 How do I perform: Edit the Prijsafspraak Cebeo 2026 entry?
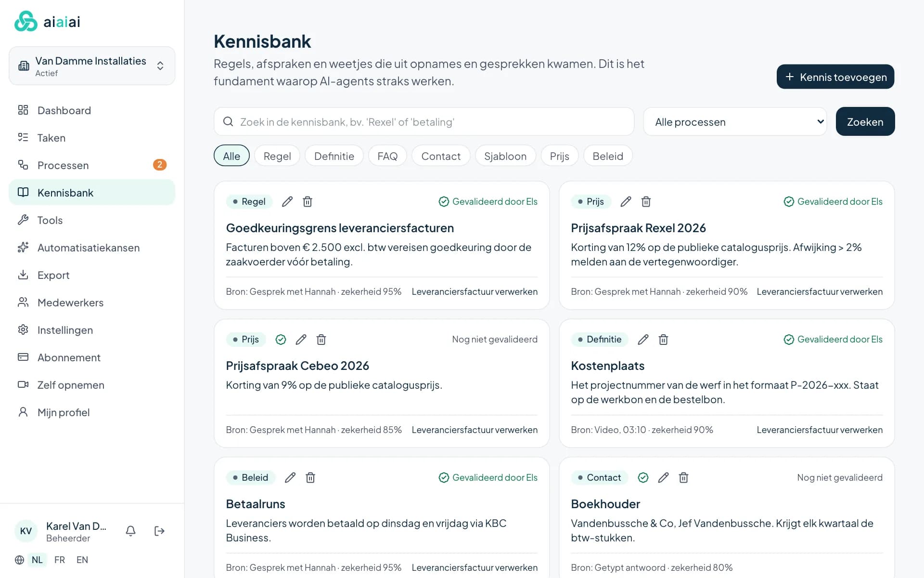tap(301, 340)
